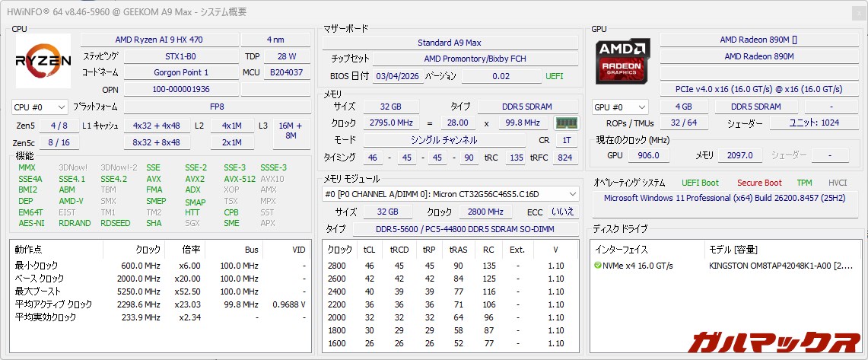868x360 pixels.
Task: Click the Gorgon Point 1 codename field
Action: pos(180,72)
